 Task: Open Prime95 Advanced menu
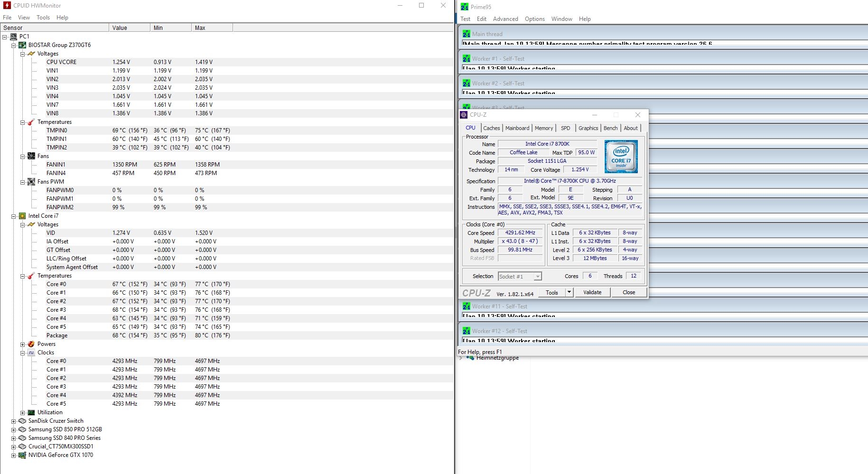tap(505, 19)
